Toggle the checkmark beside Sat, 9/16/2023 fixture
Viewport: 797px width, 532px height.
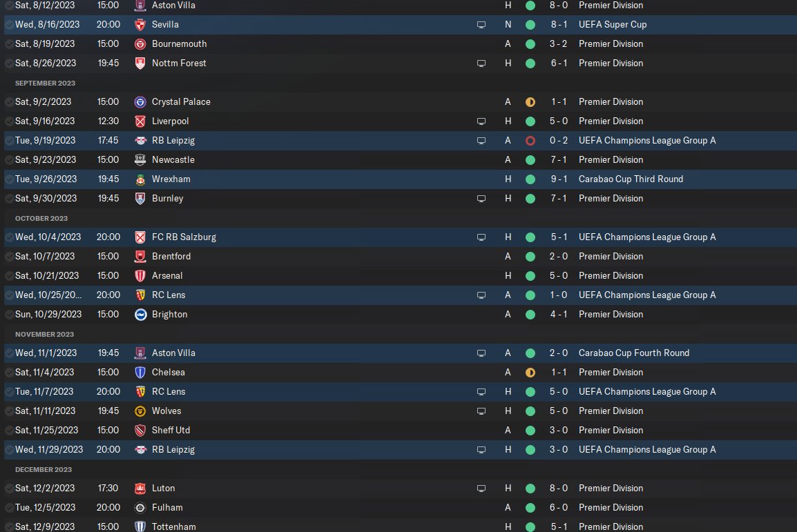pyautogui.click(x=9, y=121)
